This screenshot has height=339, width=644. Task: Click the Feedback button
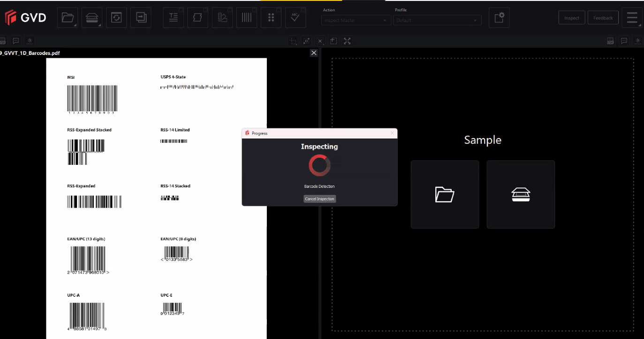pyautogui.click(x=603, y=18)
